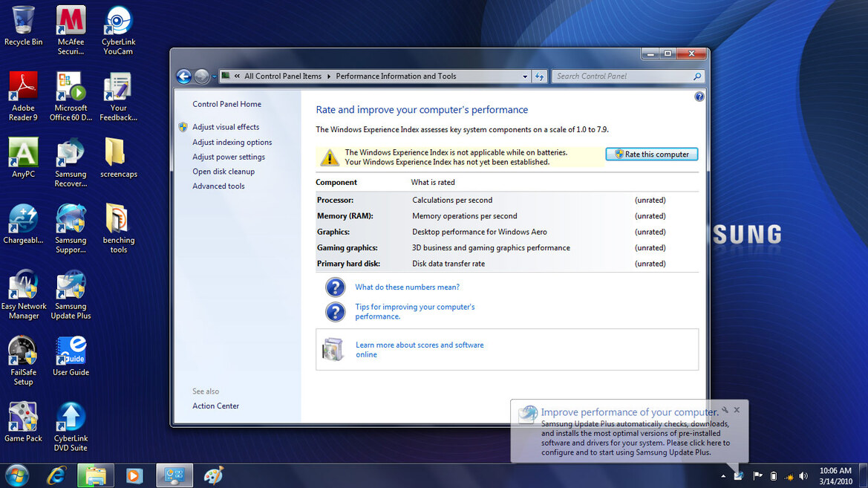The image size is (868, 488).
Task: Launch CyberLink DVD Suite shortcut
Action: tap(71, 426)
